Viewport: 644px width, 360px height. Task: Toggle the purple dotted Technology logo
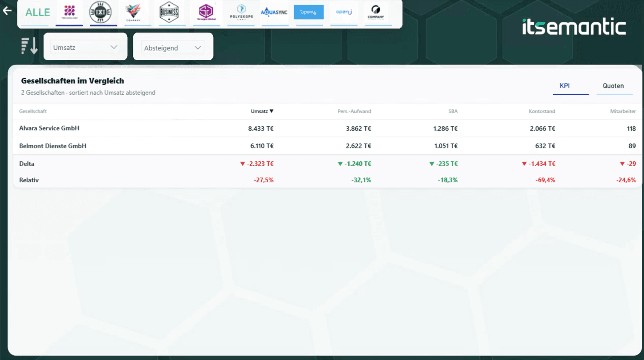(69, 12)
